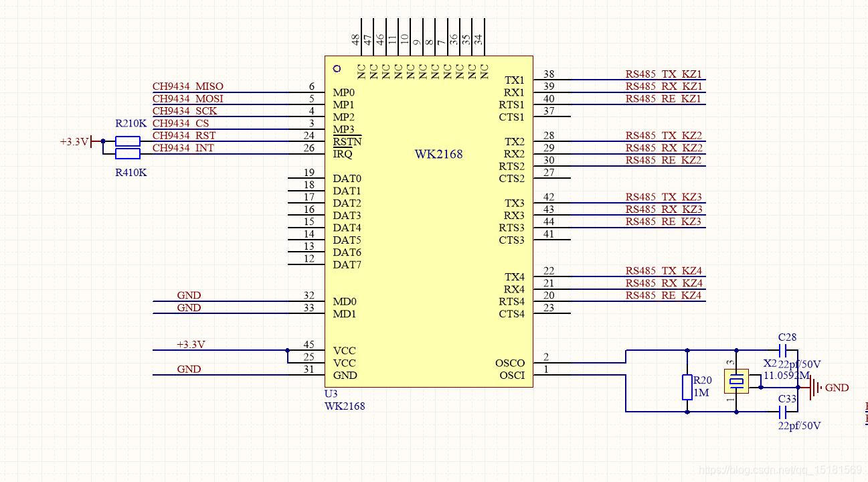The image size is (868, 482).
Task: Select the U3 designator text
Action: 331,394
